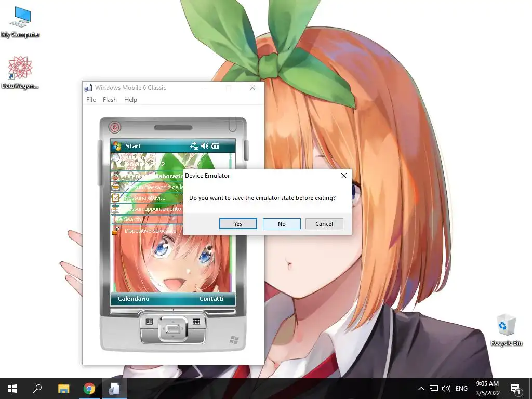Tap the Start label on device title bar
This screenshot has height=399, width=532.
click(133, 146)
